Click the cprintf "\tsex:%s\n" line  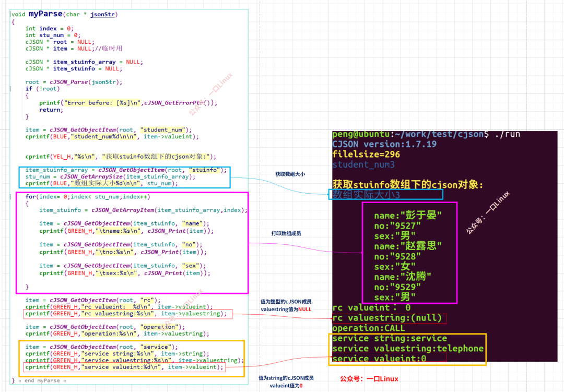coord(125,274)
